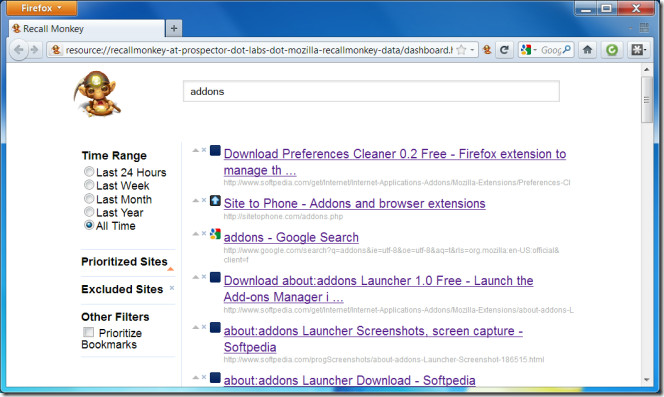Click the Google favicon beside addons result
This screenshot has height=397, width=664.
pyautogui.click(x=215, y=234)
